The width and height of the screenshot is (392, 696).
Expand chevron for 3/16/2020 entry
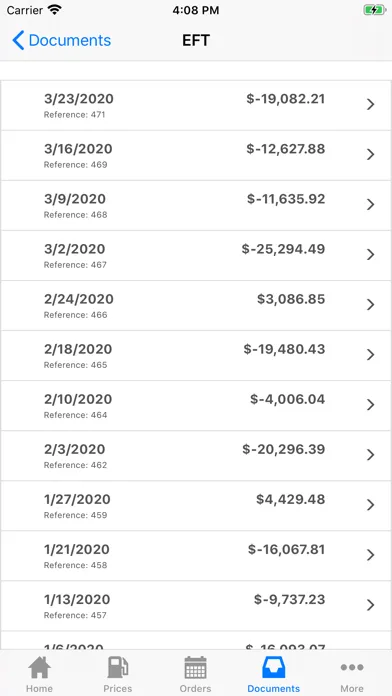[370, 154]
